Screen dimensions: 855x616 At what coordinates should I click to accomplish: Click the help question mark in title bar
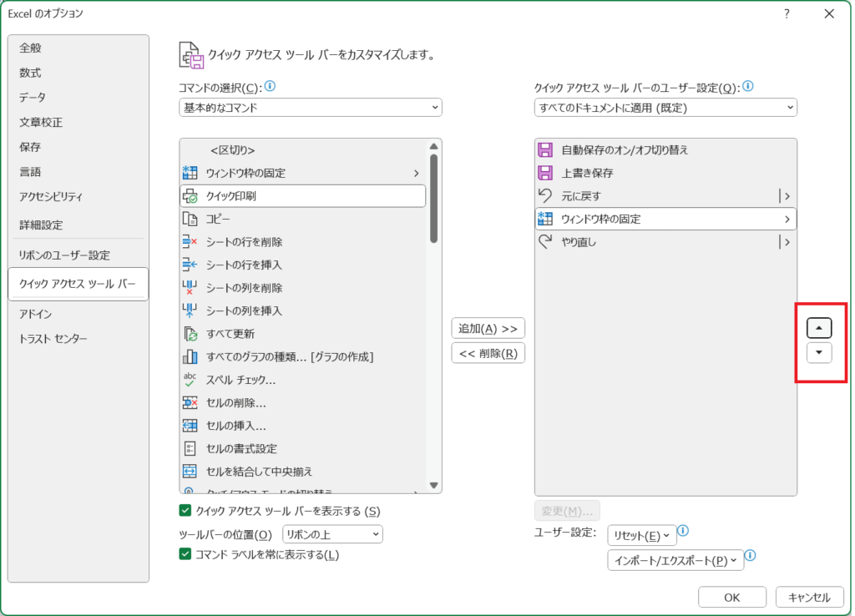point(787,13)
